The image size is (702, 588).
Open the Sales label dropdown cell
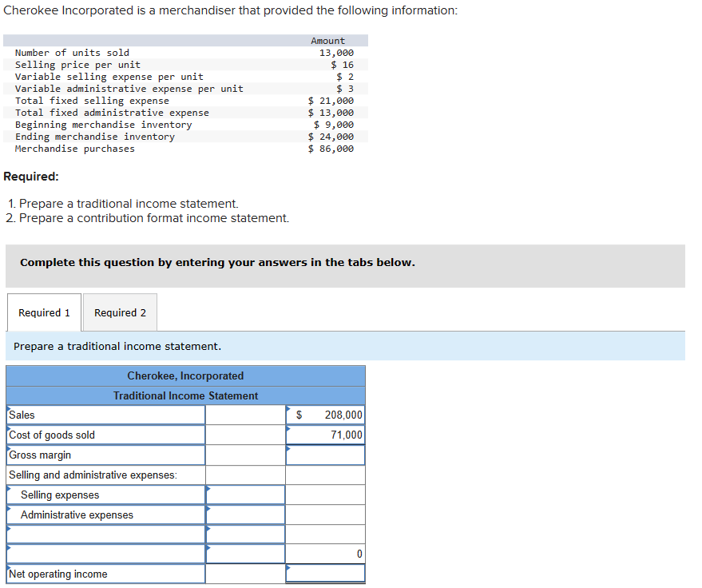106,415
